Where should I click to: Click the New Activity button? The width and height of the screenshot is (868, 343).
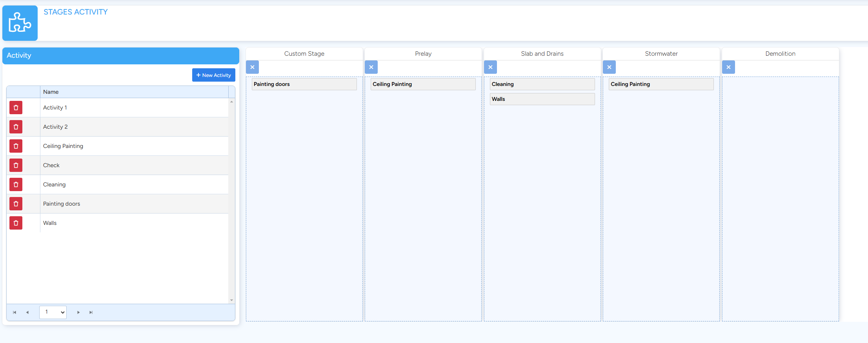[x=213, y=75]
